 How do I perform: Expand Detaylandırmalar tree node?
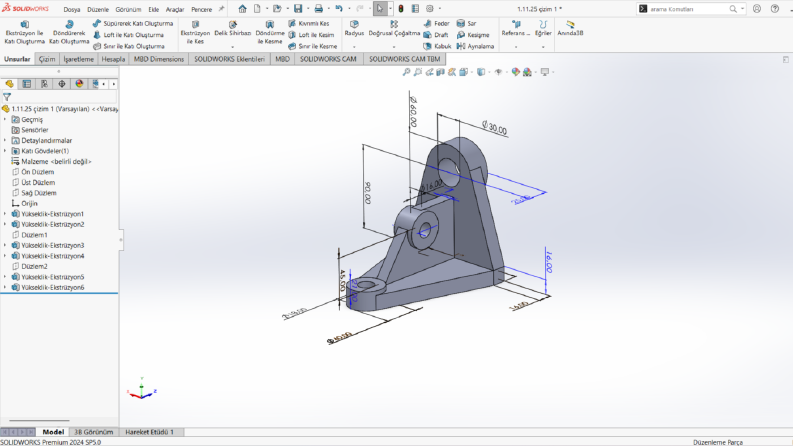(x=5, y=141)
